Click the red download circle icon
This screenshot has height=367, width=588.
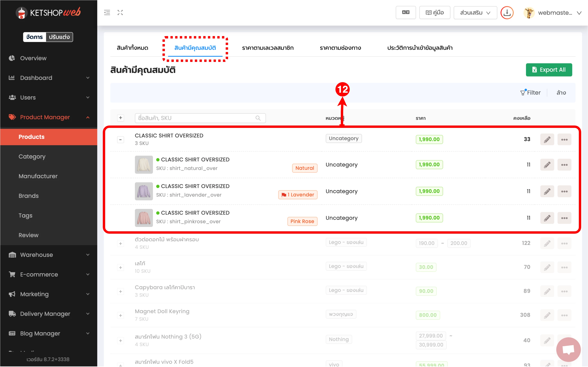point(507,13)
